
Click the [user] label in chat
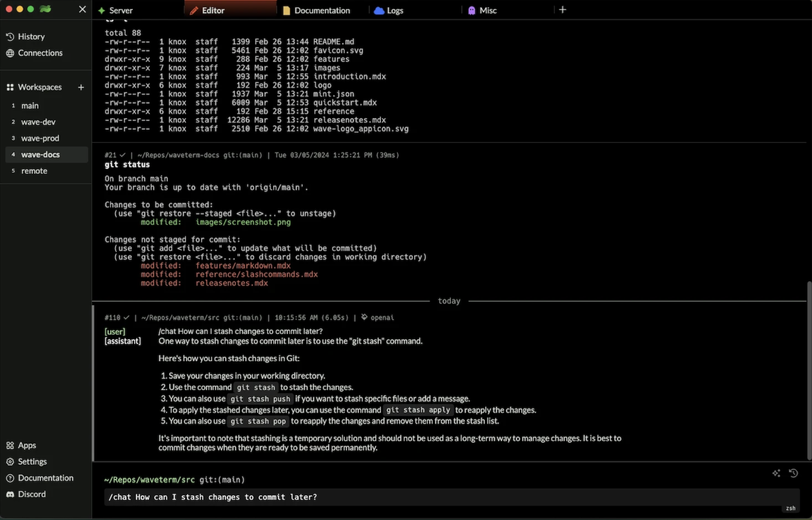pos(115,332)
